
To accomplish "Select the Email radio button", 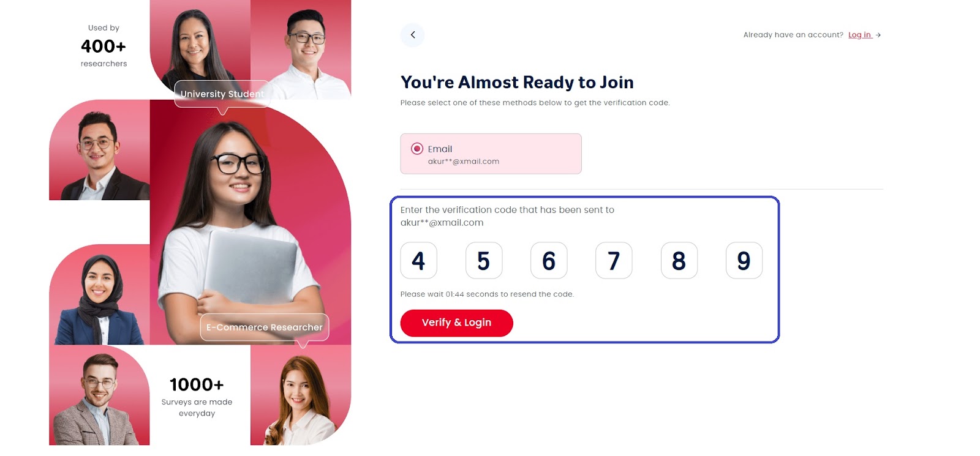I will click(x=417, y=149).
